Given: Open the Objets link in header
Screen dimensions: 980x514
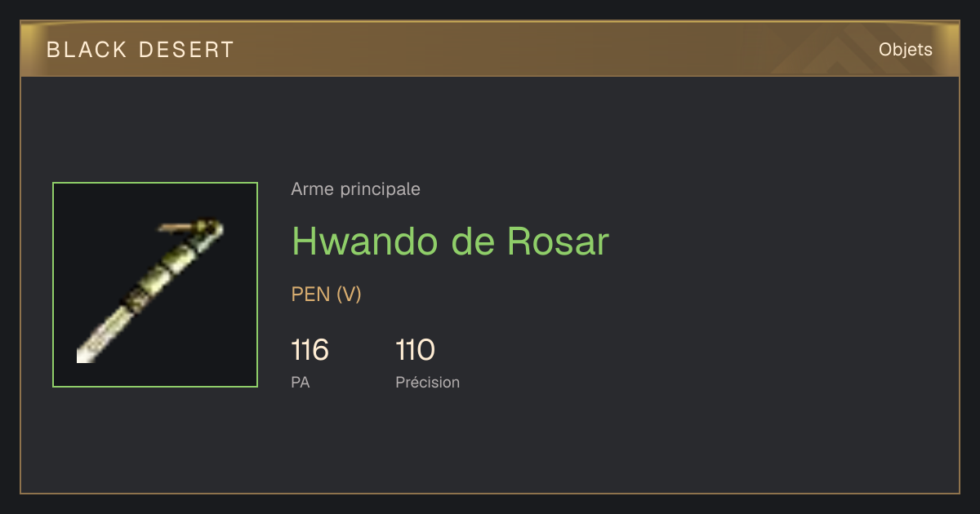Looking at the screenshot, I should tap(905, 50).
